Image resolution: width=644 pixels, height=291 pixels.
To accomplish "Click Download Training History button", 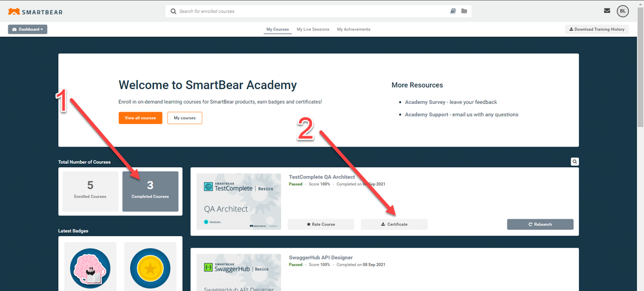I will click(597, 29).
